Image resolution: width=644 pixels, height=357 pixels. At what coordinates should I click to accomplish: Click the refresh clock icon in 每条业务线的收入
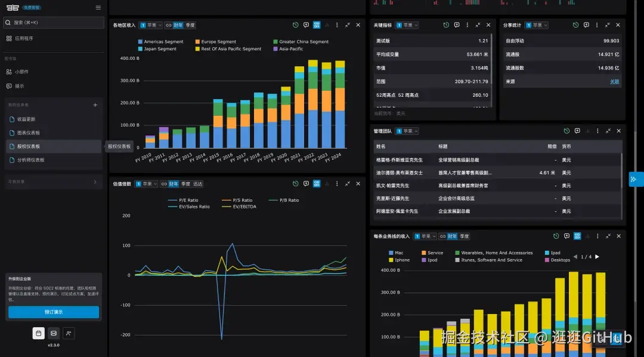point(556,236)
